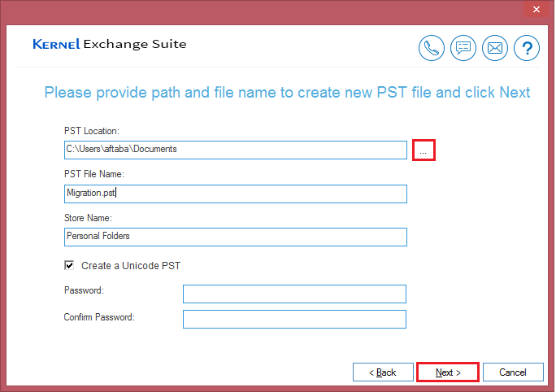Viewport: 556px width, 392px height.
Task: Cancel the PST creation wizard
Action: pyautogui.click(x=513, y=372)
